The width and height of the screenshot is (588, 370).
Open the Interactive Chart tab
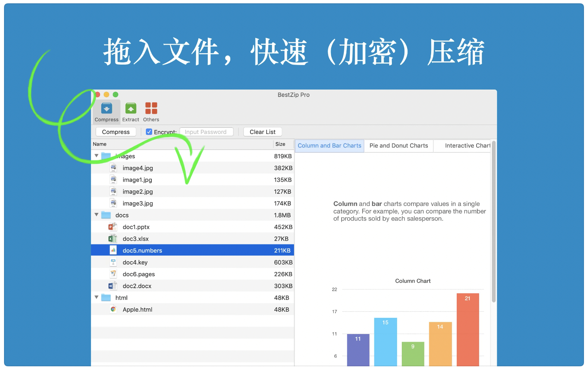coord(462,146)
